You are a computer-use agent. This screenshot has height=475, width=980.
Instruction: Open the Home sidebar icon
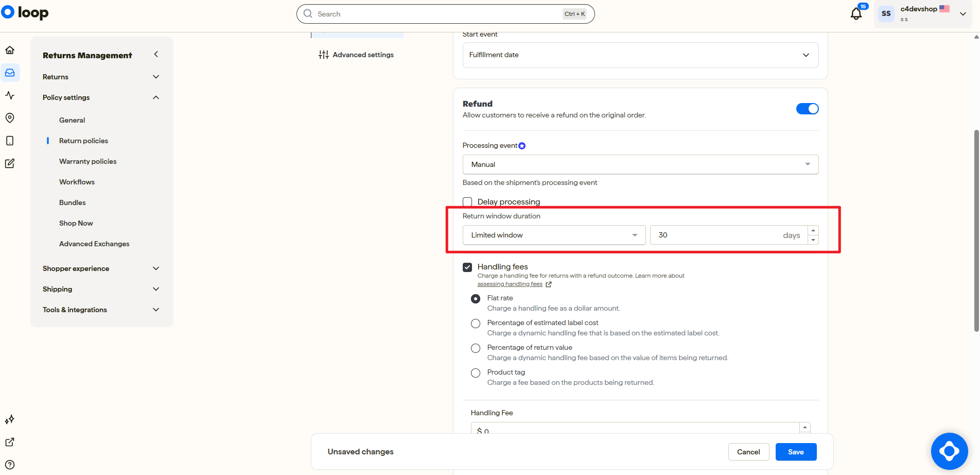coord(10,50)
